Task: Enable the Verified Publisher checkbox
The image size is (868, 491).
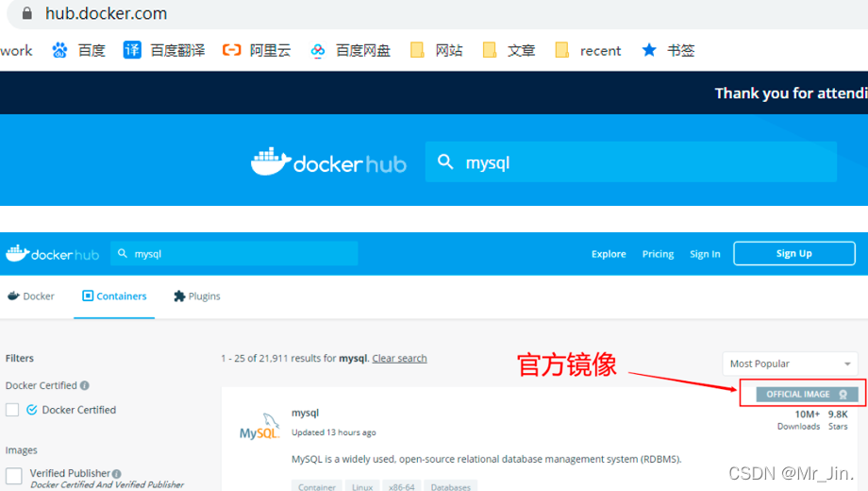Action: click(x=14, y=475)
